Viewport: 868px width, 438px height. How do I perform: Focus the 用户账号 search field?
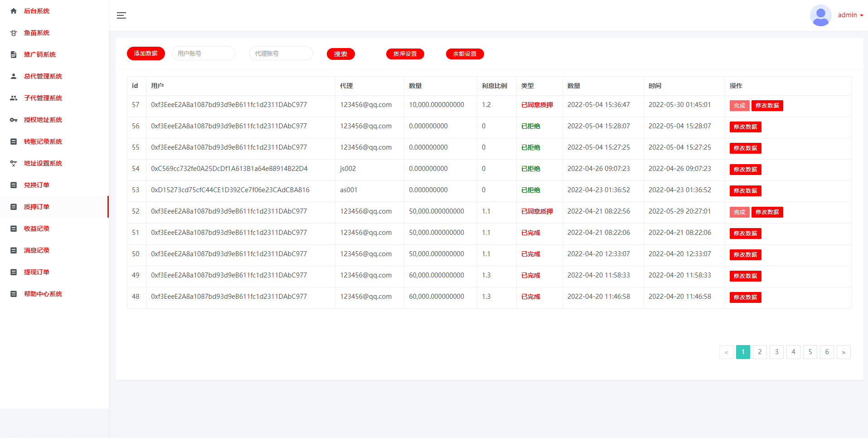(x=204, y=54)
